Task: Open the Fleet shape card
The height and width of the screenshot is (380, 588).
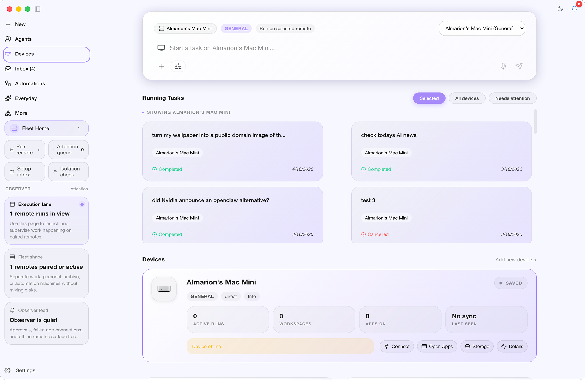Action: coord(47,273)
